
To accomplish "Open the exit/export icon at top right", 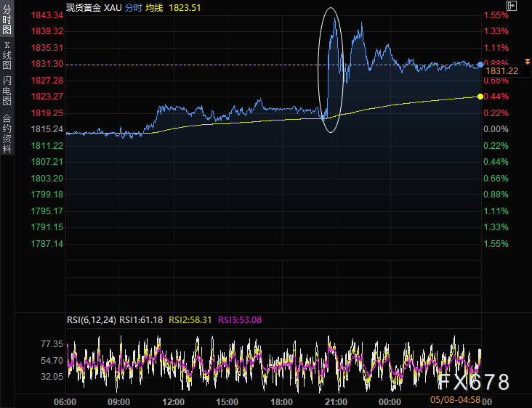I will (512, 6).
